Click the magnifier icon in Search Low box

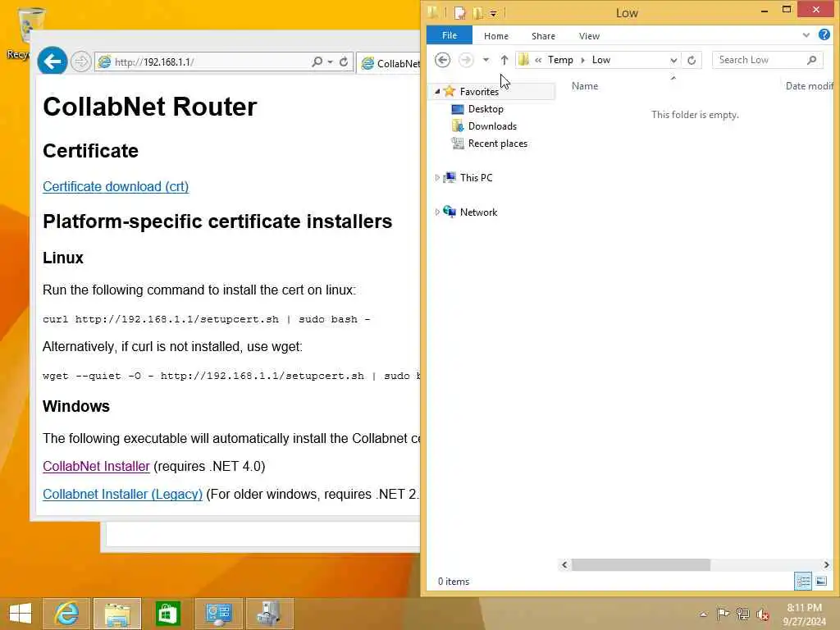(811, 60)
